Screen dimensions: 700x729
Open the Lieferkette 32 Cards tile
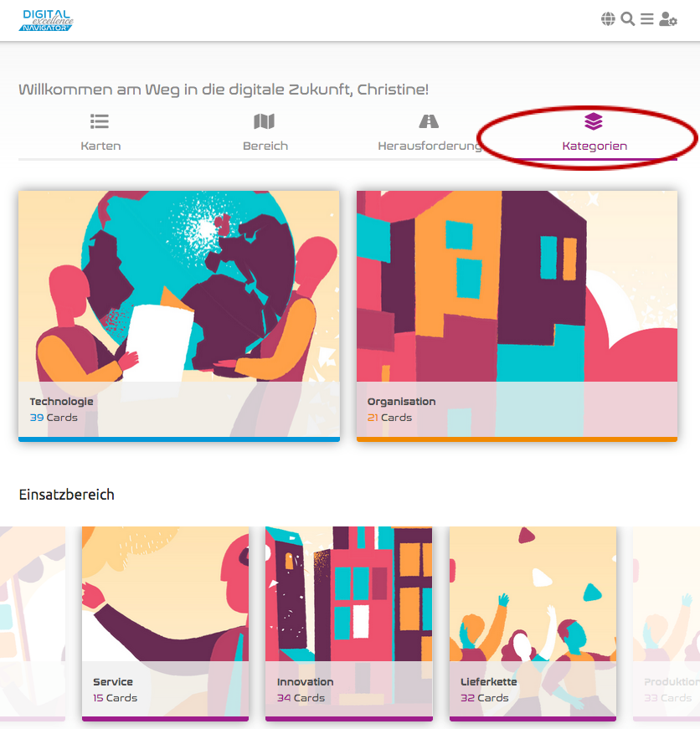coord(533,624)
